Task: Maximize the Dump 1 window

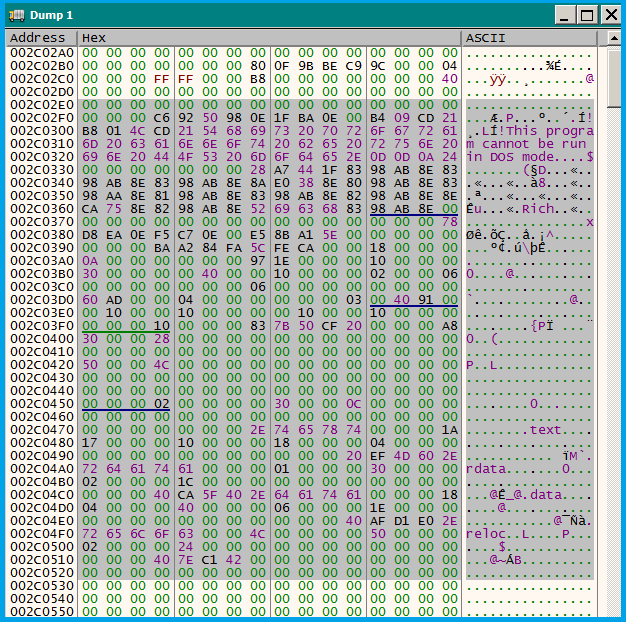Action: pos(587,15)
